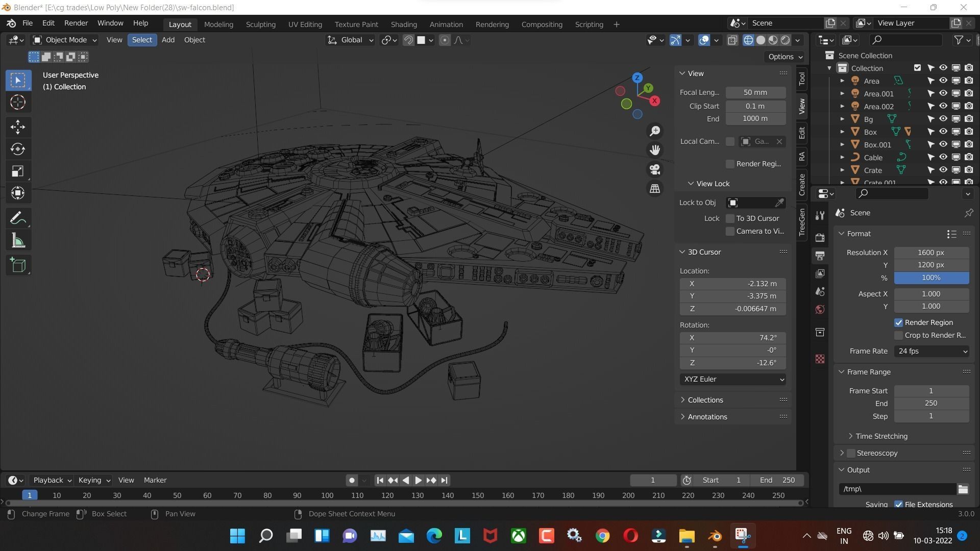Open Global transform orientation dropdown
This screenshot has width=980, height=551.
tap(351, 40)
